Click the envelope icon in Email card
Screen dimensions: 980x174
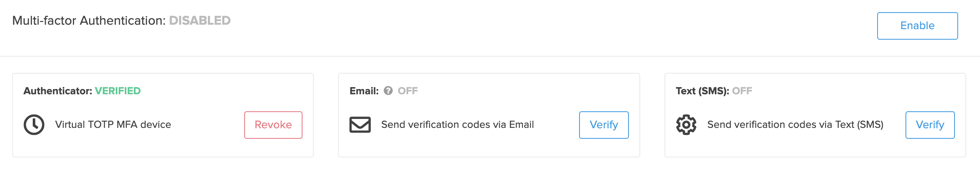click(x=360, y=125)
